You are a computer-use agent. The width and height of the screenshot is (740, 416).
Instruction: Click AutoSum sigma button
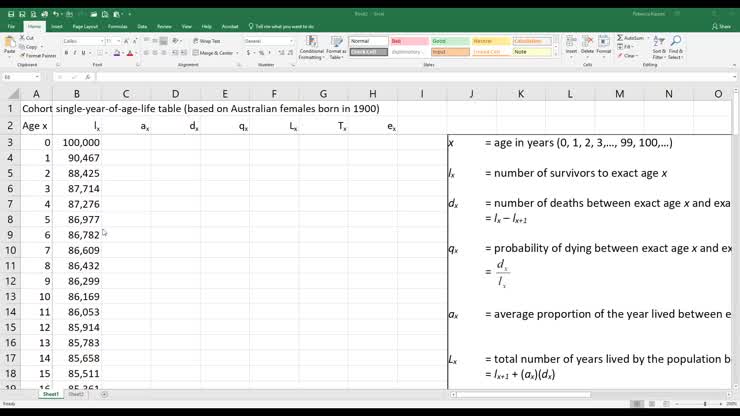coord(630,38)
